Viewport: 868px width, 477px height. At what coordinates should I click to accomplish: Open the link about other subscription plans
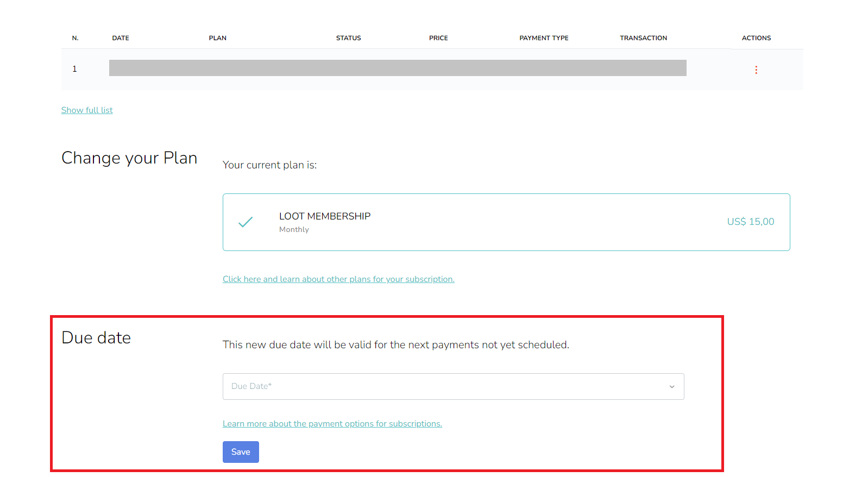[x=338, y=279]
